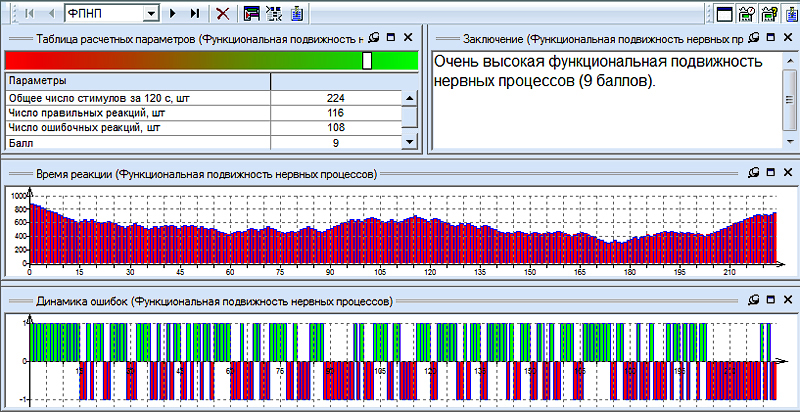The image size is (800, 412).
Task: Click the clipboard icon in left toolbar
Action: [297, 13]
